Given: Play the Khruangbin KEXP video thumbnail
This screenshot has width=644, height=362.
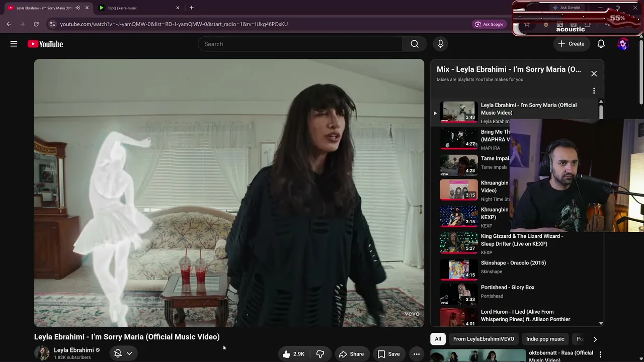Looking at the screenshot, I should click(x=459, y=217).
